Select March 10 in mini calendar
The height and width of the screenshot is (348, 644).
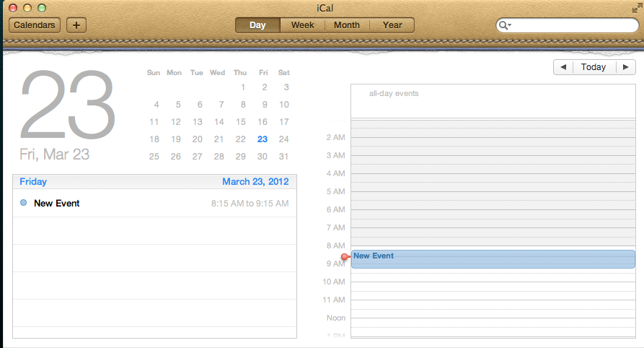tap(284, 105)
